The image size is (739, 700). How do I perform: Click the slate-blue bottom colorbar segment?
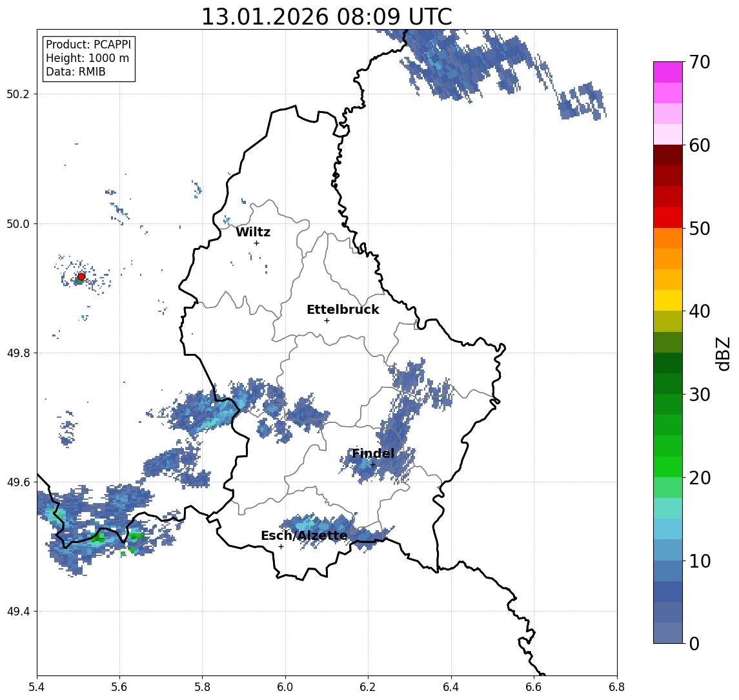tap(668, 633)
